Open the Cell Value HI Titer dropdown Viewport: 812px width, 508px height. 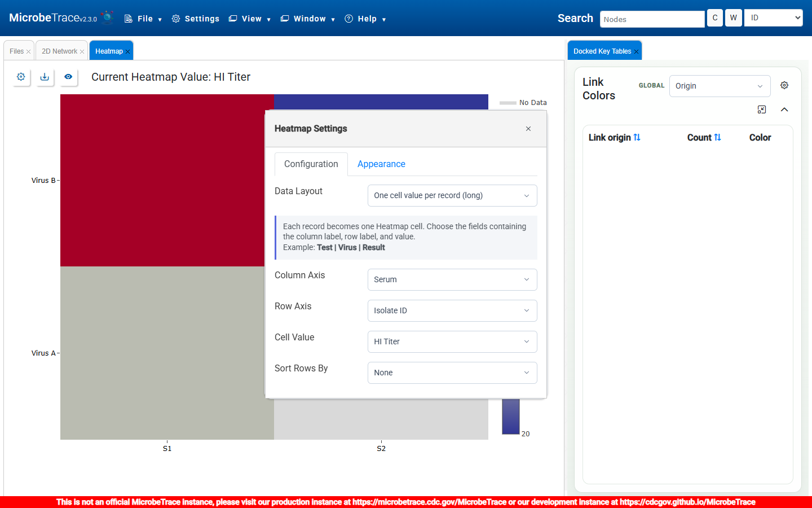point(452,341)
